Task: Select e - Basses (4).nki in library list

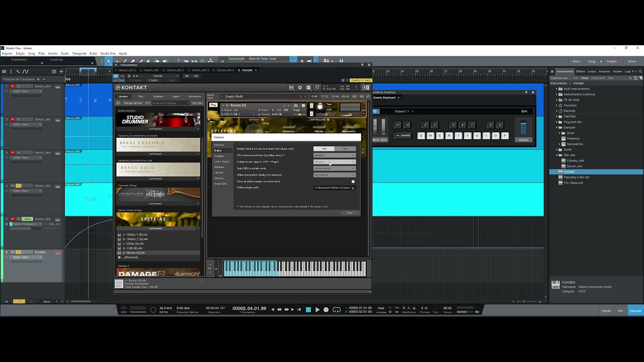Action: (134, 253)
